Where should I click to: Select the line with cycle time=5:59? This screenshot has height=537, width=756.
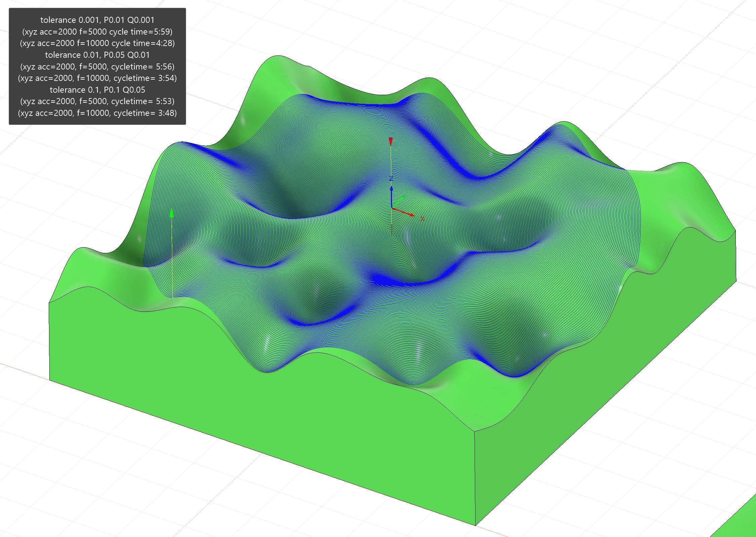point(97,32)
